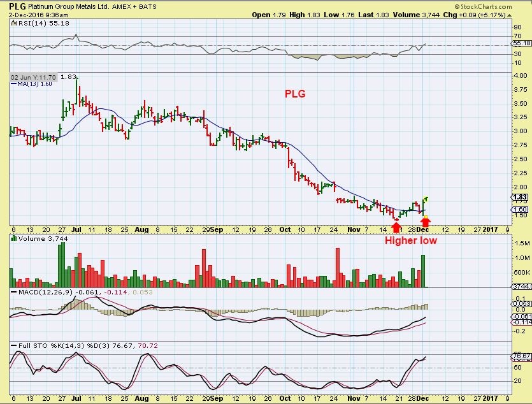Click the red 'PLG' annotation on chart
532x404 pixels.
[x=294, y=94]
